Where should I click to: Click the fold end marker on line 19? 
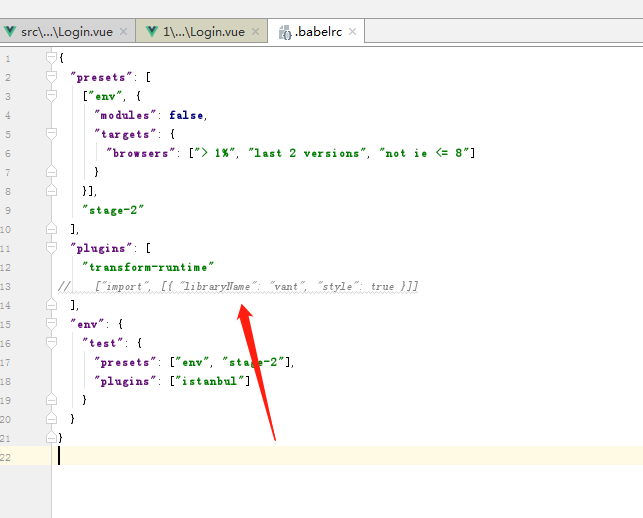(51, 399)
